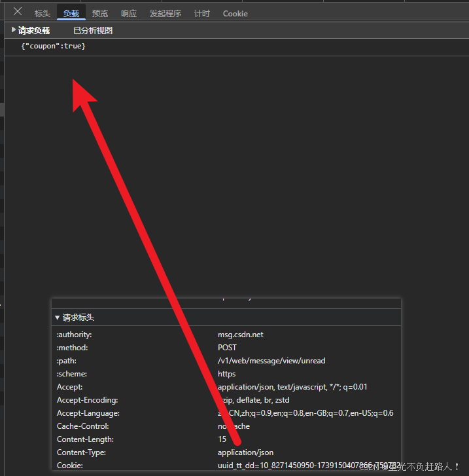469x476 pixels.
Task: Open the 发起程序 tab
Action: 165,13
